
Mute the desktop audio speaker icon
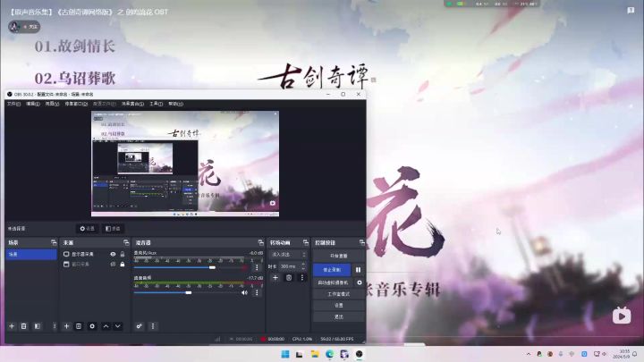pos(245,292)
